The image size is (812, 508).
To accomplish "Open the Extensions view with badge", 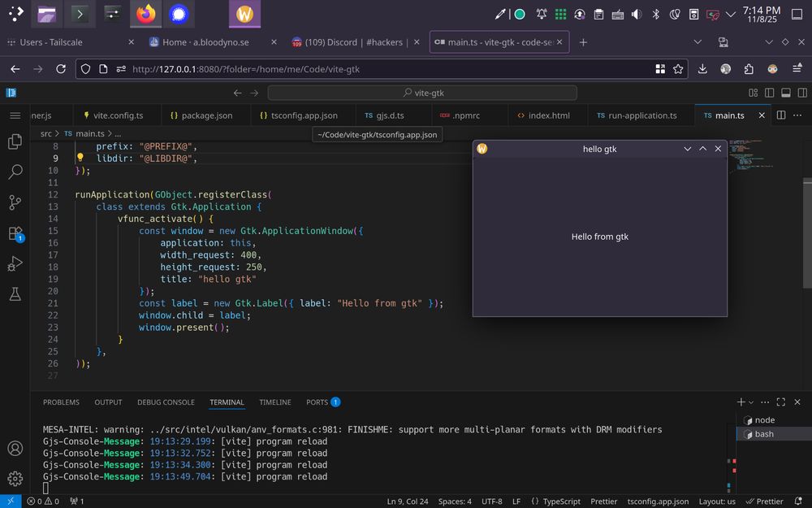I will pyautogui.click(x=14, y=233).
